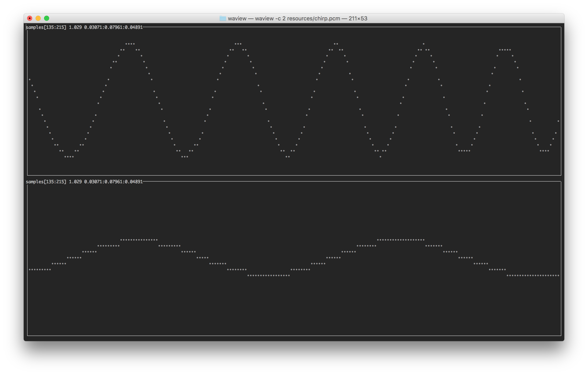This screenshot has height=375, width=588.
Task: Minimize the window with the yellow button
Action: pyautogui.click(x=38, y=18)
